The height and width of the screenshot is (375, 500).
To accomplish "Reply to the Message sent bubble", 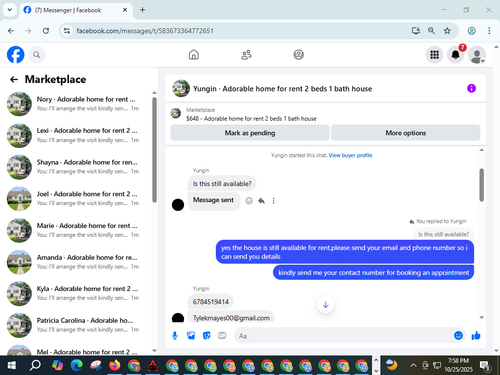I will (261, 201).
